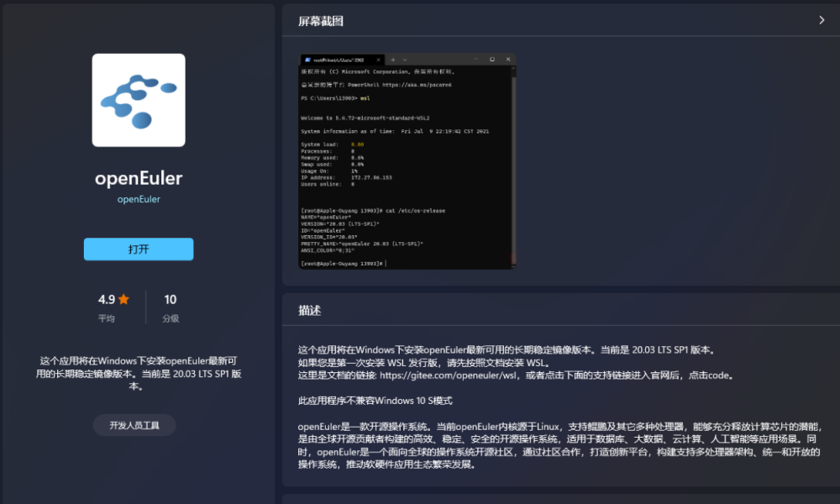Click the maximize square in the terminal screenshot
Screen dimensions: 840x504
coord(492,60)
